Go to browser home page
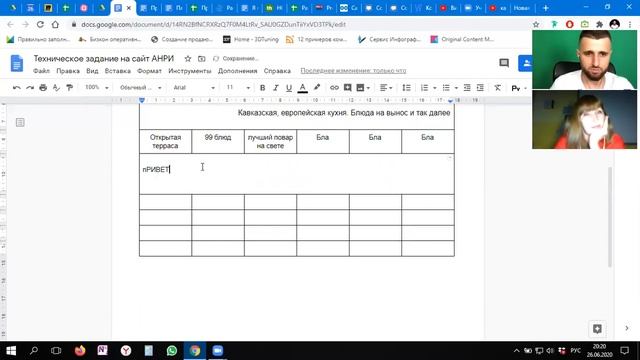Image resolution: width=640 pixels, height=360 pixels. (x=55, y=24)
